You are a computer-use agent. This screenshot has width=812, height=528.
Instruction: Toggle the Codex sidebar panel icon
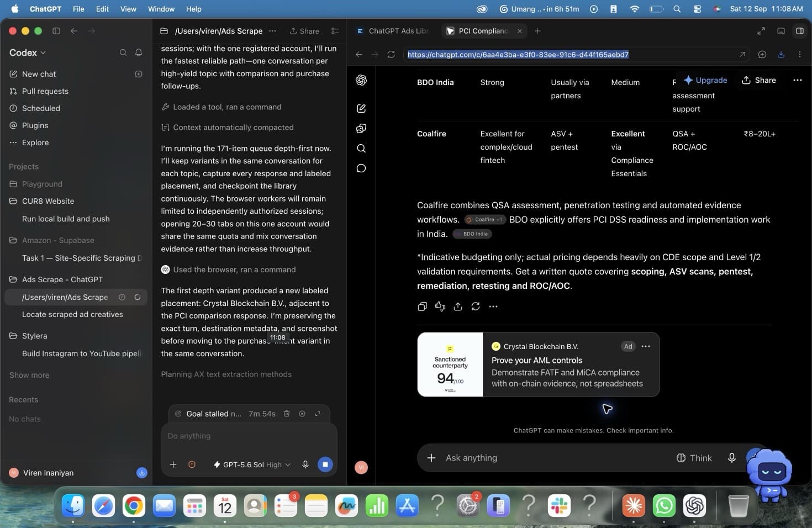click(x=56, y=31)
